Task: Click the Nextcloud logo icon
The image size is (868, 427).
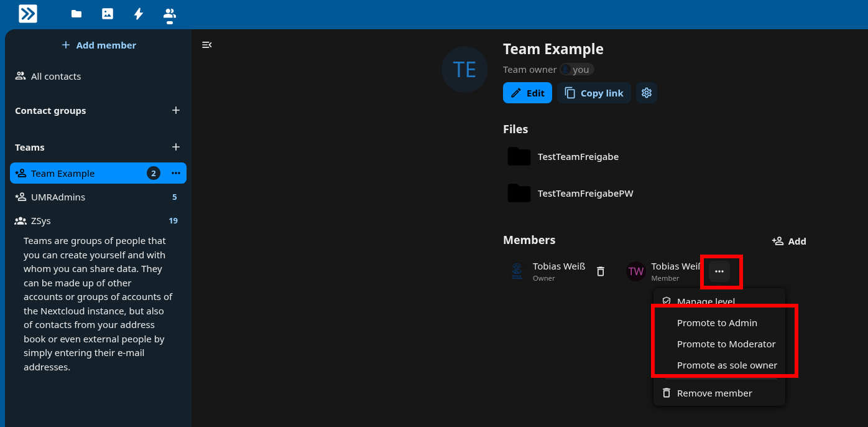Action: coord(28,14)
